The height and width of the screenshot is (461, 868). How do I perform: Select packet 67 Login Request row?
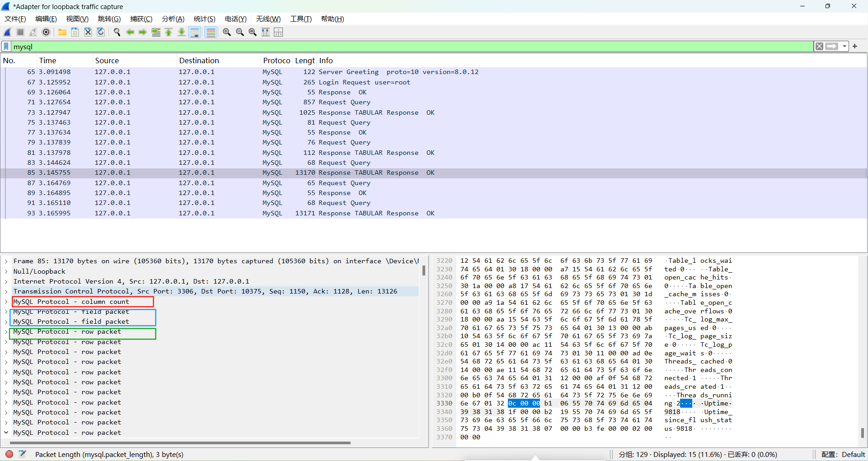(x=434, y=82)
